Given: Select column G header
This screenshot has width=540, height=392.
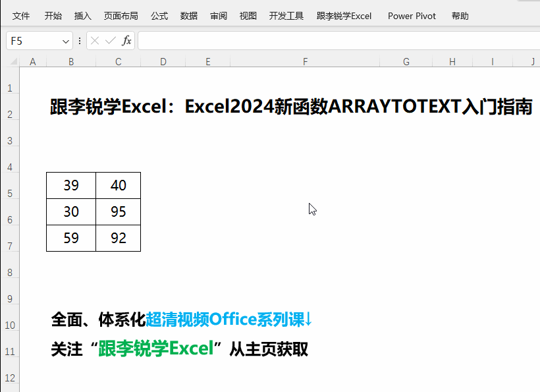Looking at the screenshot, I should [406, 62].
